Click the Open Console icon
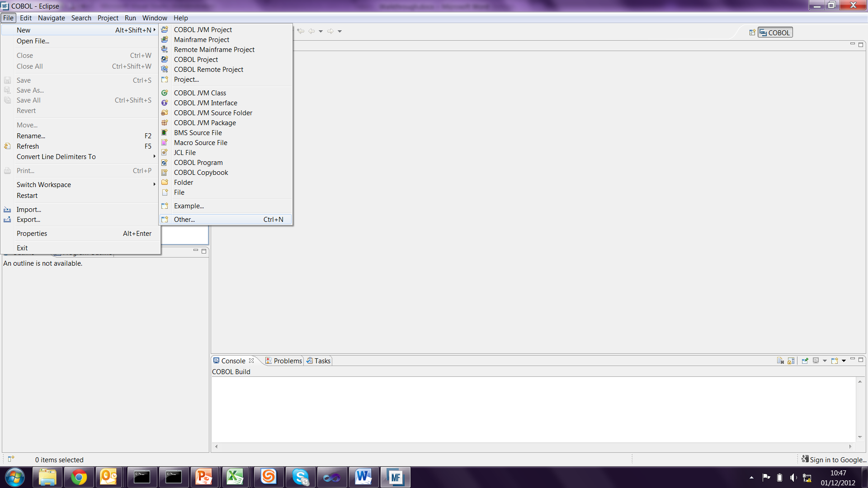868x488 pixels. point(835,361)
